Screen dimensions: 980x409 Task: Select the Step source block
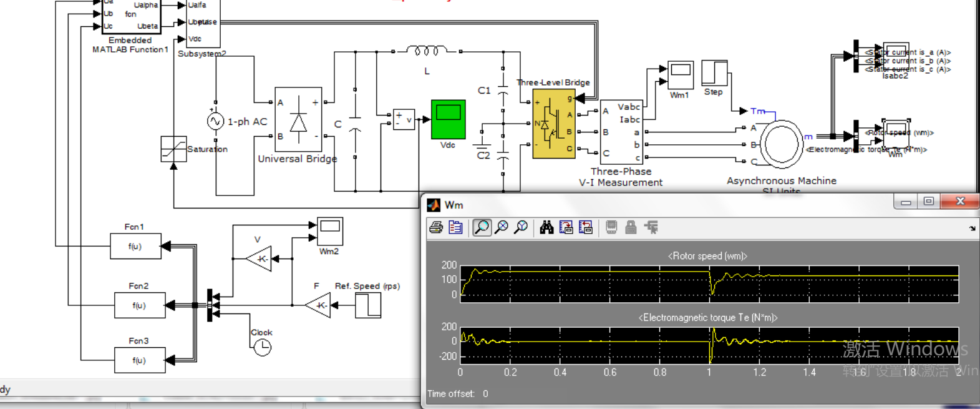click(x=714, y=73)
